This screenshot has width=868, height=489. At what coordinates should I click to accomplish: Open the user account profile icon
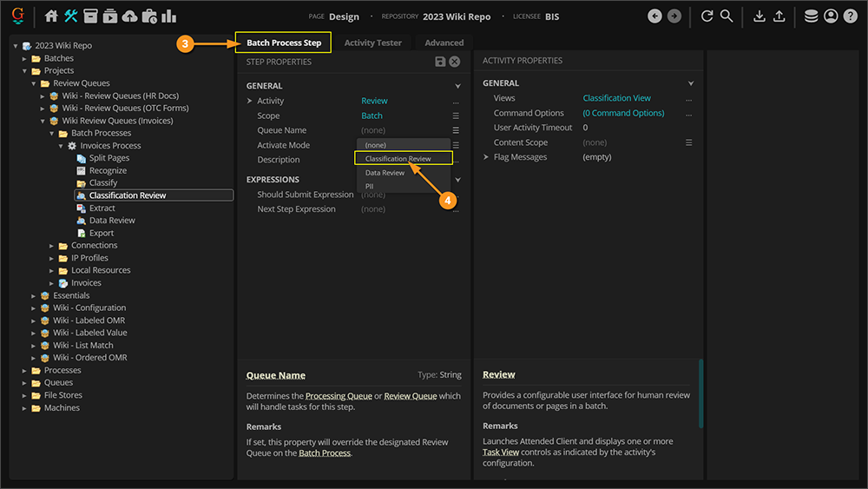coord(831,16)
